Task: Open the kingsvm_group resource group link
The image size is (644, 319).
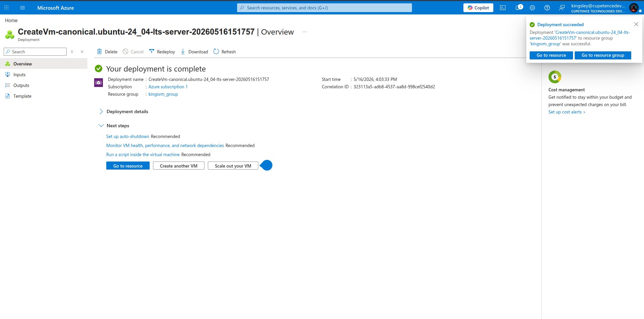Action: pyautogui.click(x=163, y=94)
